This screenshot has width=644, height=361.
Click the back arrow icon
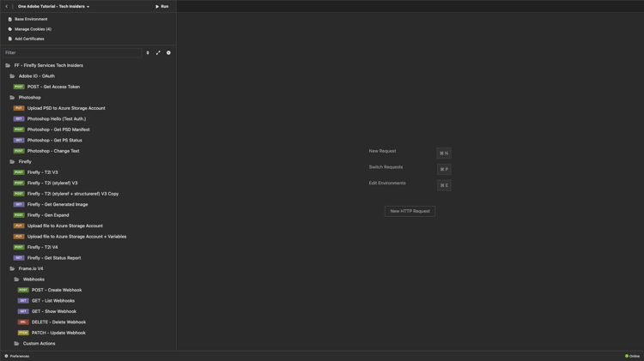coord(7,7)
